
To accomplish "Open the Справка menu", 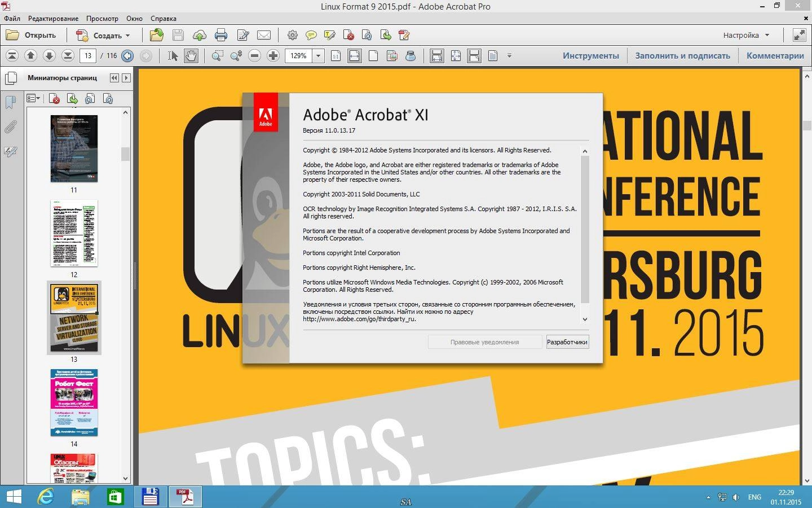I will 164,18.
